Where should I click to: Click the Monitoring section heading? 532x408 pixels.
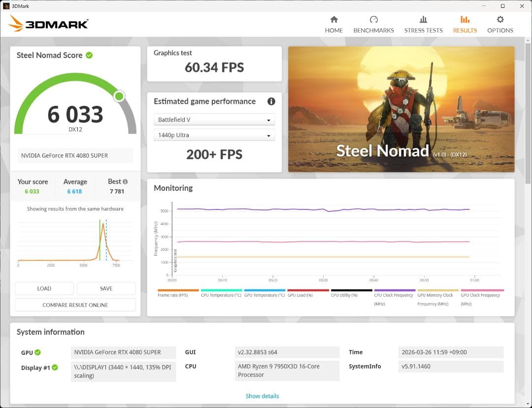coord(173,188)
